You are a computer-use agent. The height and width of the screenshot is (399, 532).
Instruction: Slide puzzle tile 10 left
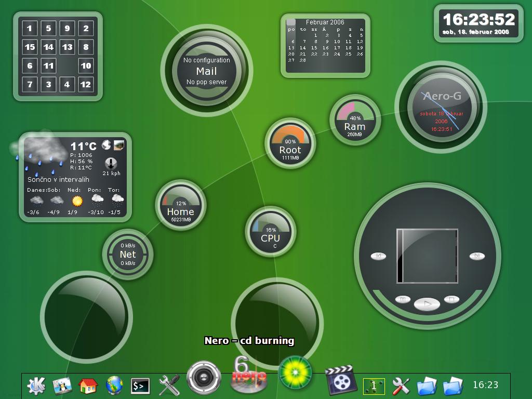coord(86,65)
